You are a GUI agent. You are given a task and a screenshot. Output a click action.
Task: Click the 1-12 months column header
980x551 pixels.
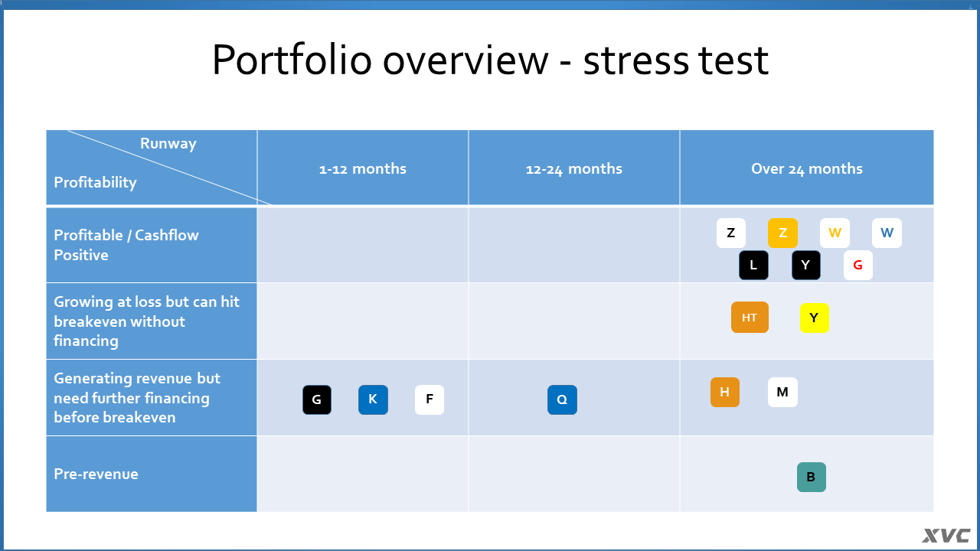pyautogui.click(x=363, y=168)
